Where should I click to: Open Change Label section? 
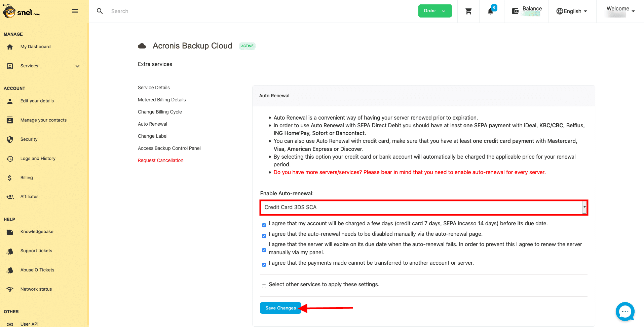[x=153, y=136]
